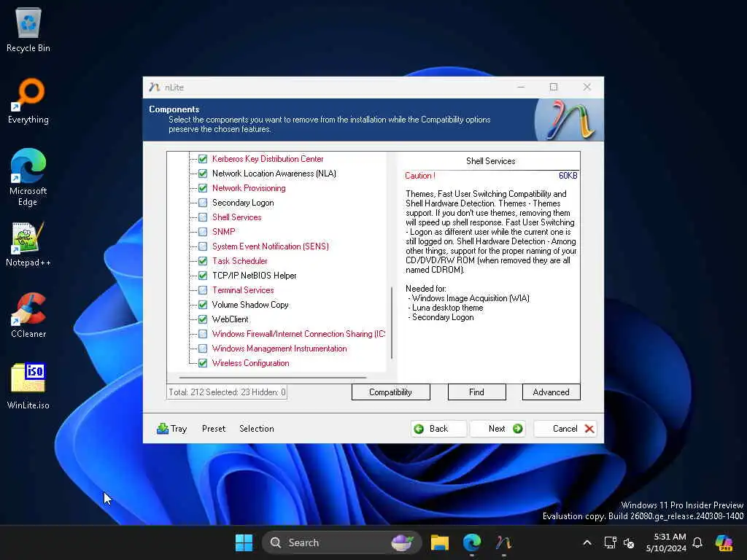
Task: Click the Compatibility button
Action: click(391, 392)
